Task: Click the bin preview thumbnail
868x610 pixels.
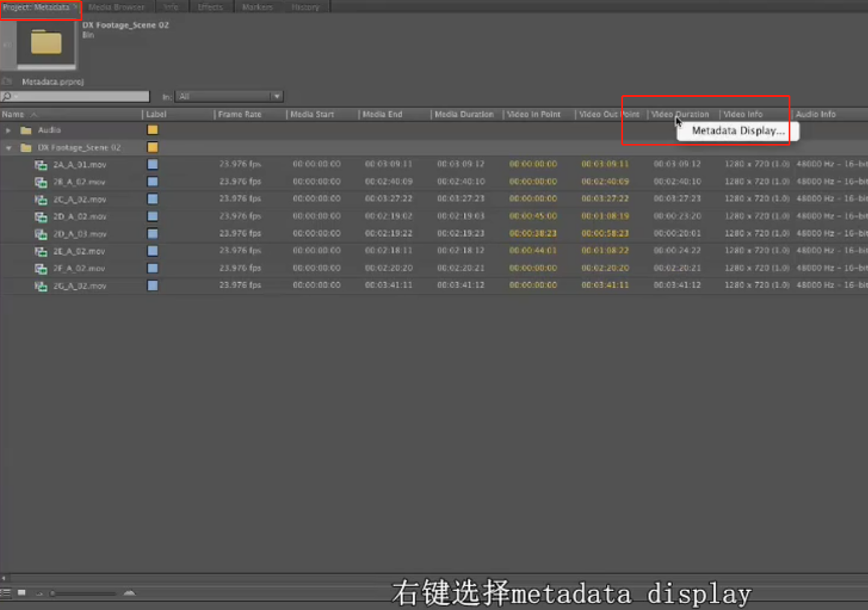Action: click(46, 43)
